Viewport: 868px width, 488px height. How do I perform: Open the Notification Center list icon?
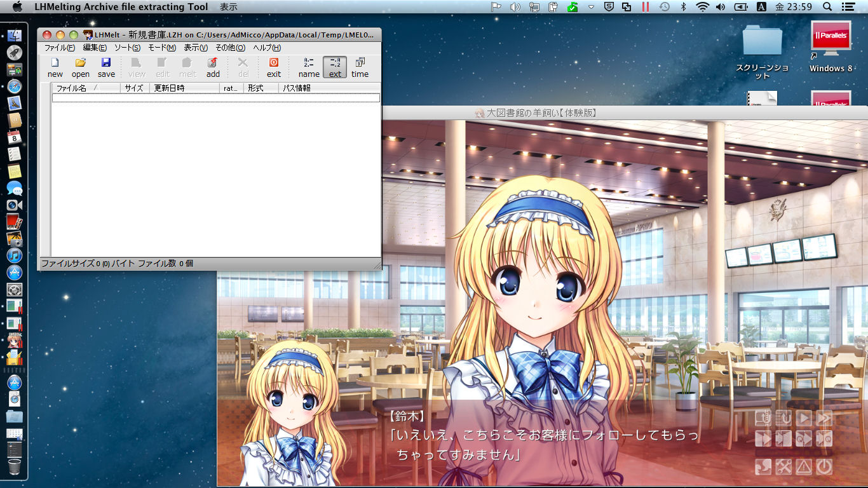click(848, 7)
